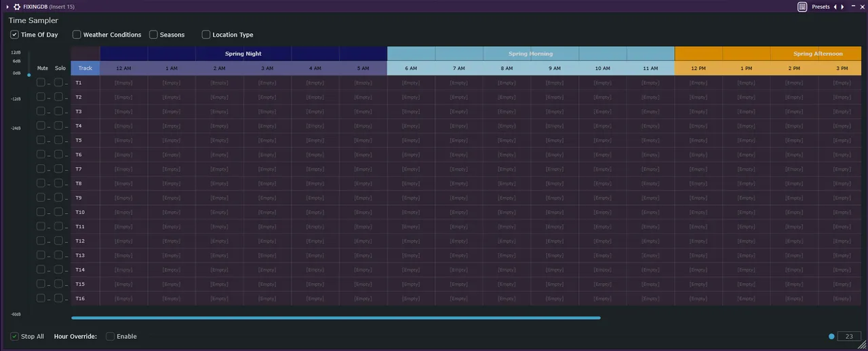The width and height of the screenshot is (868, 351).
Task: Enable the Weather Conditions checkbox
Action: coord(77,35)
